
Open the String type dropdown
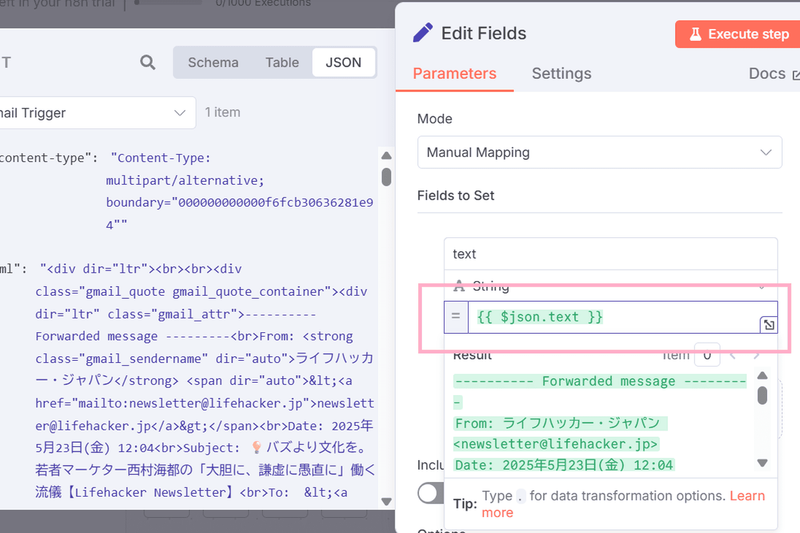[610, 286]
